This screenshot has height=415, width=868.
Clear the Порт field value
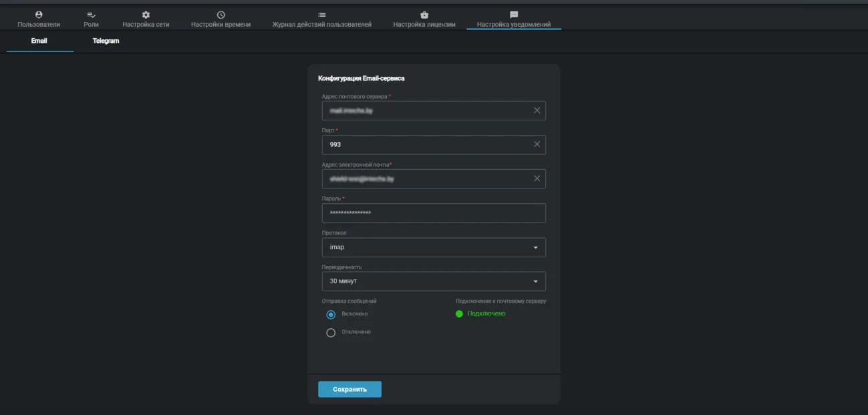coord(537,144)
